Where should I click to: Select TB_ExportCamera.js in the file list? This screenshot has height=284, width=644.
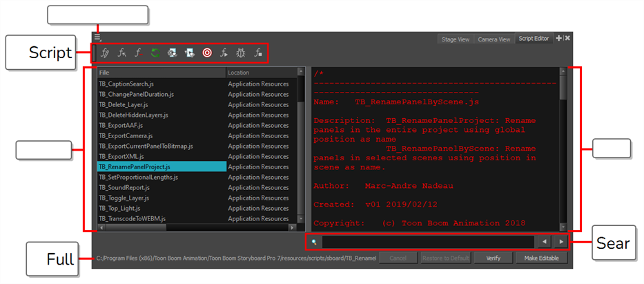[126, 135]
